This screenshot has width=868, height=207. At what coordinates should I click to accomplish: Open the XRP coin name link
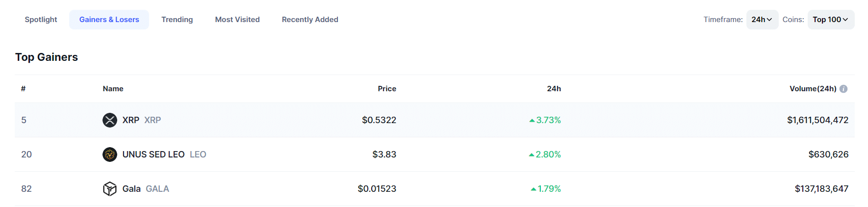point(131,120)
